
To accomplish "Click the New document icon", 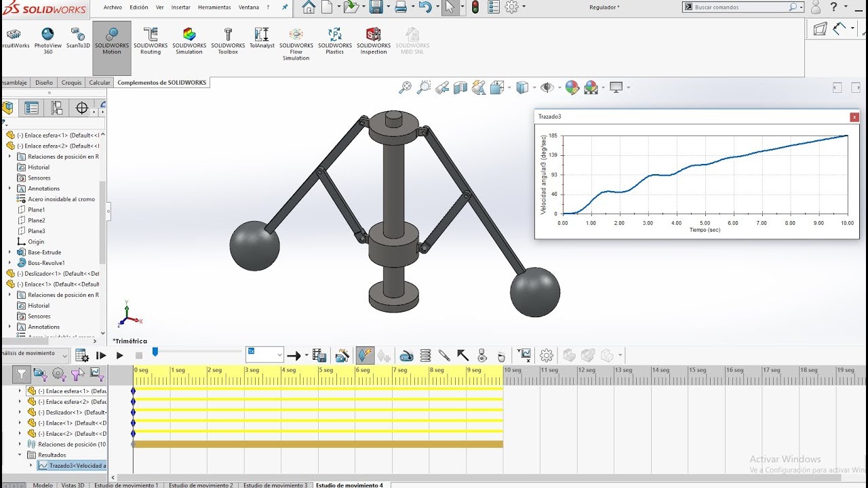I will 327,7.
